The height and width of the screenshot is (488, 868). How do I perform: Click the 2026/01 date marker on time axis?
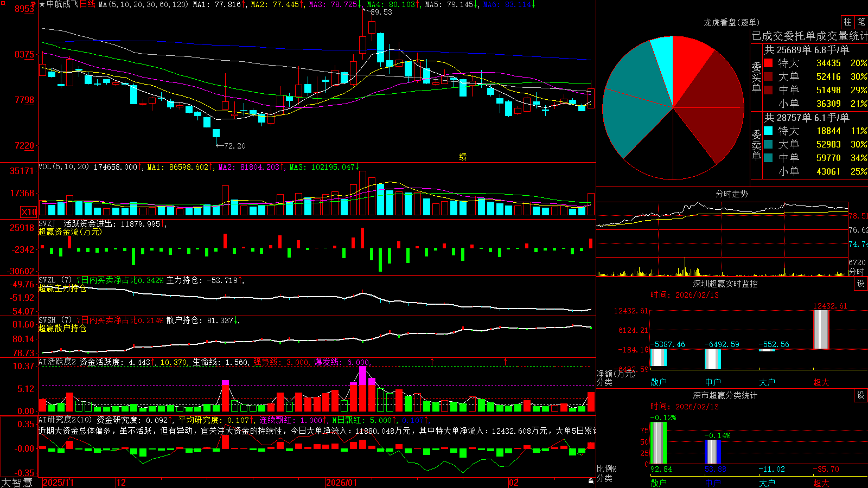pyautogui.click(x=341, y=483)
